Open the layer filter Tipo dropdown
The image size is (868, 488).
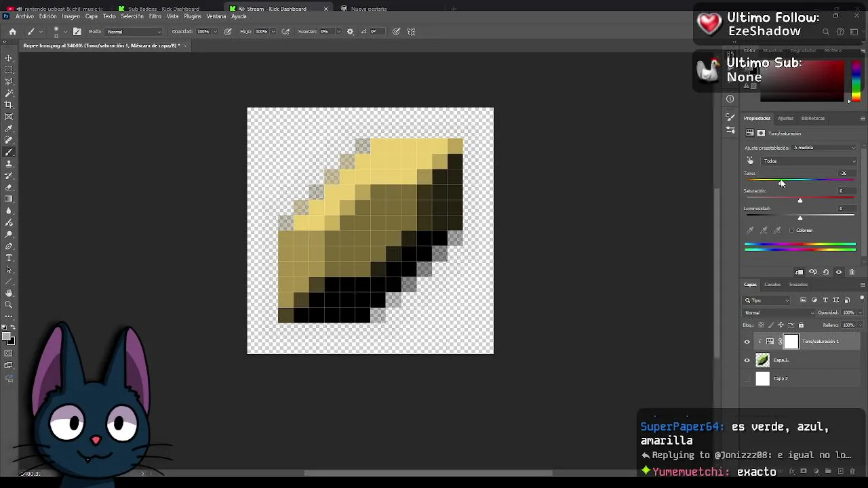pos(768,300)
